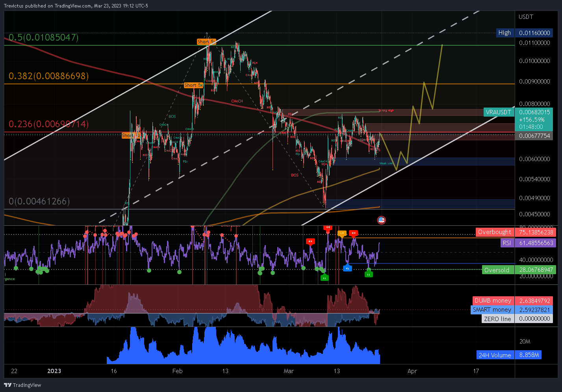Click the 01:48:00 countdown timer
The width and height of the screenshot is (562, 392).
[x=530, y=127]
